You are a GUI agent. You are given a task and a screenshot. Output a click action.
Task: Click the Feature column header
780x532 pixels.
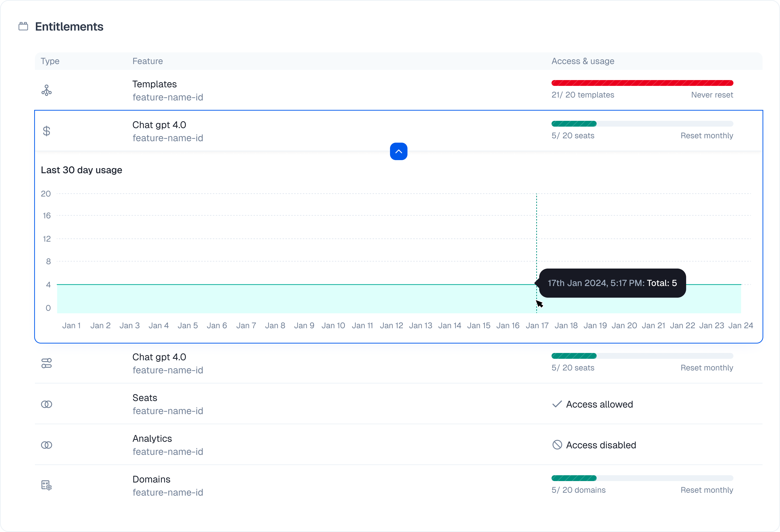click(x=147, y=61)
